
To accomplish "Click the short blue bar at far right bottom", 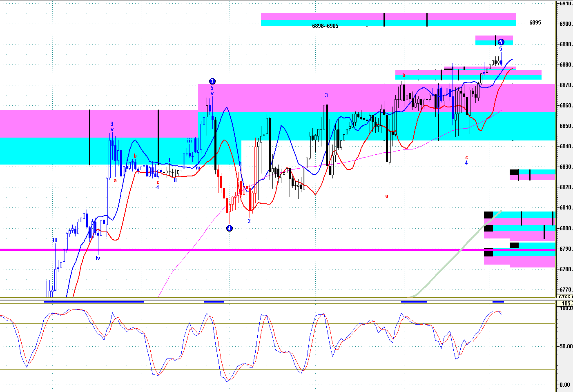I will click(498, 302).
